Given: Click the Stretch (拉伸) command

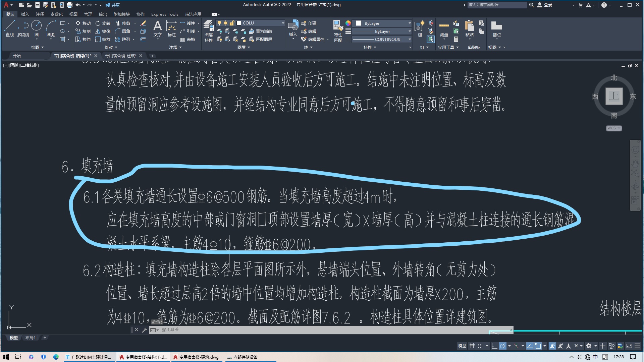Looking at the screenshot, I should click(x=83, y=39).
